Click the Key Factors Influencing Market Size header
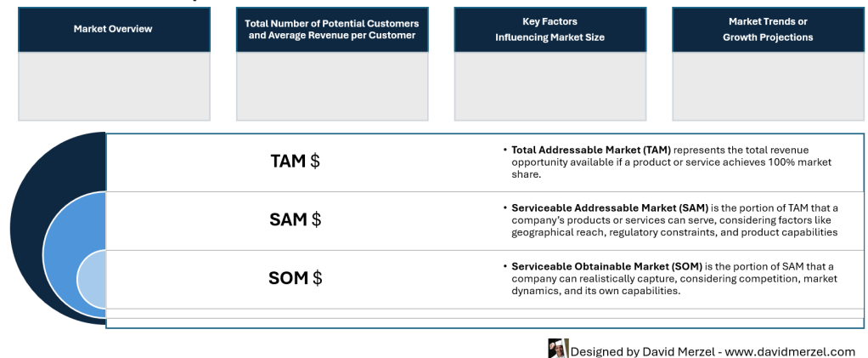Image resolution: width=868 pixels, height=358 pixels. (x=550, y=30)
